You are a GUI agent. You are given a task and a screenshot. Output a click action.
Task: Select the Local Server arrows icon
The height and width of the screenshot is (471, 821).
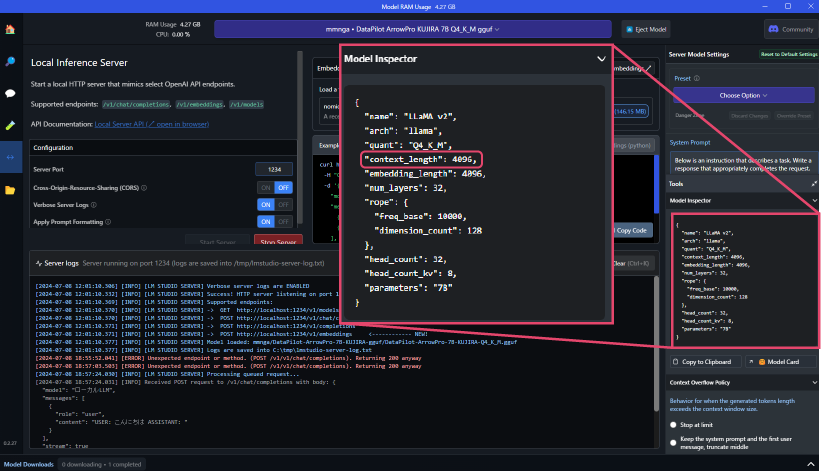(10, 157)
